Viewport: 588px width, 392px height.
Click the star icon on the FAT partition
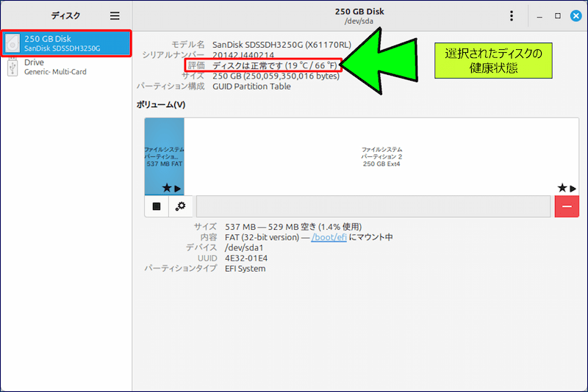point(167,189)
